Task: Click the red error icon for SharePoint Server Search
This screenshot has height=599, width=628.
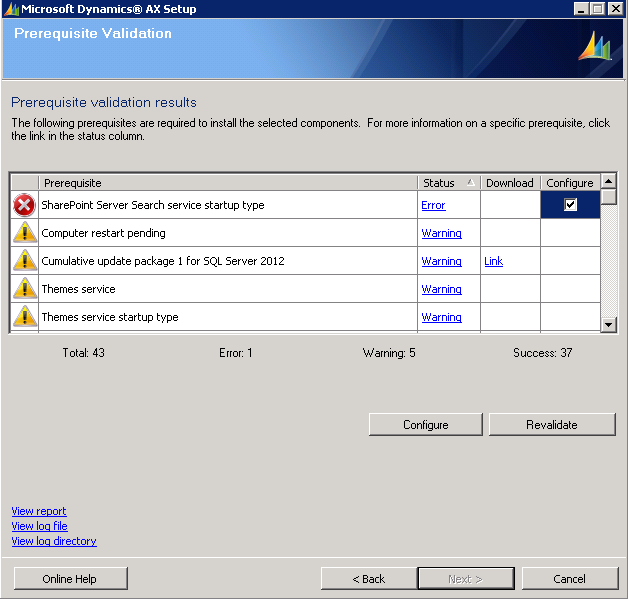Action: pos(24,205)
